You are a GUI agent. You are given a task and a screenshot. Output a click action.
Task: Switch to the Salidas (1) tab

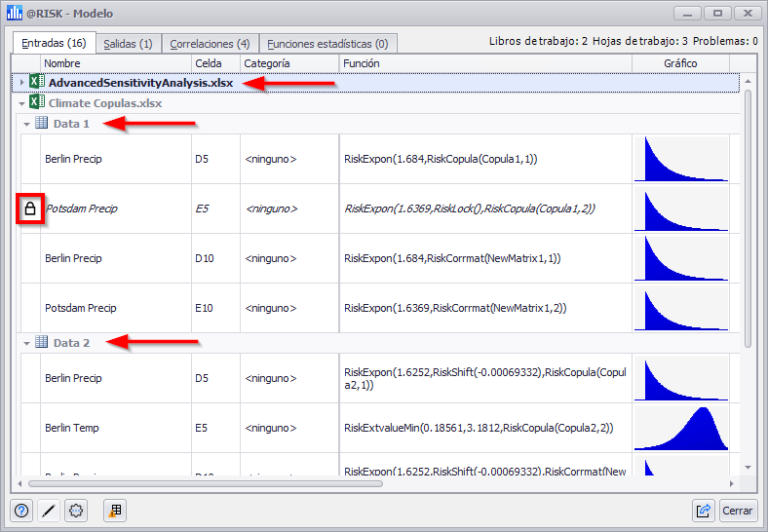pyautogui.click(x=128, y=44)
